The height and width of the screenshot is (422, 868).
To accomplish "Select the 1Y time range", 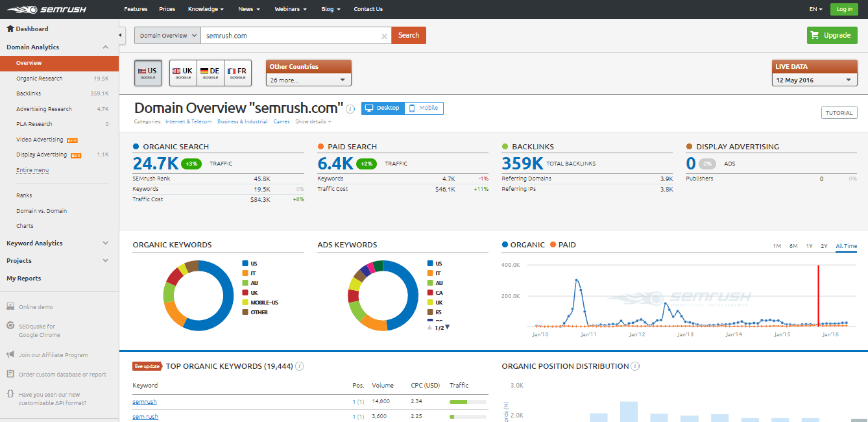I will click(809, 246).
